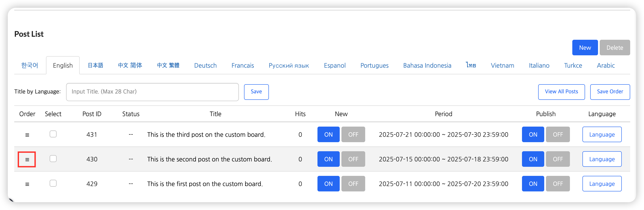
Task: Open the Deutsch language tab
Action: click(205, 65)
